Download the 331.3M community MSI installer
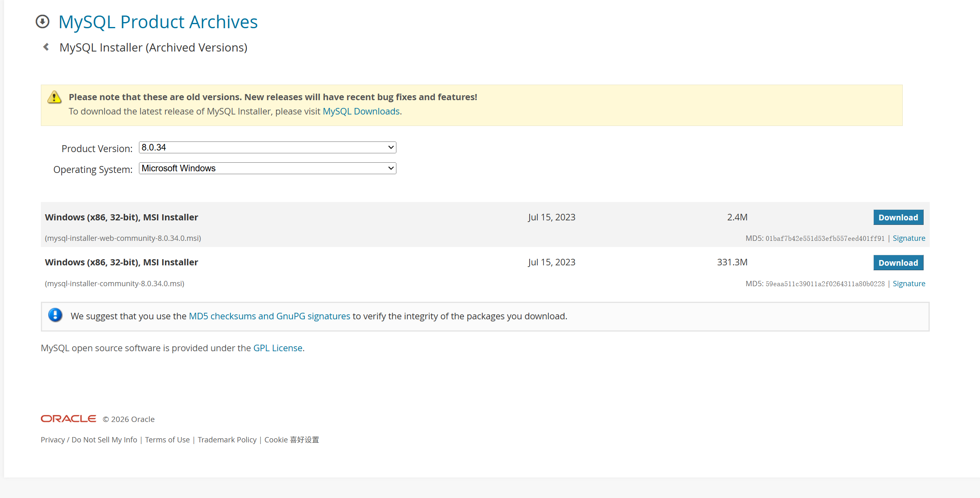The width and height of the screenshot is (980, 498). (898, 263)
